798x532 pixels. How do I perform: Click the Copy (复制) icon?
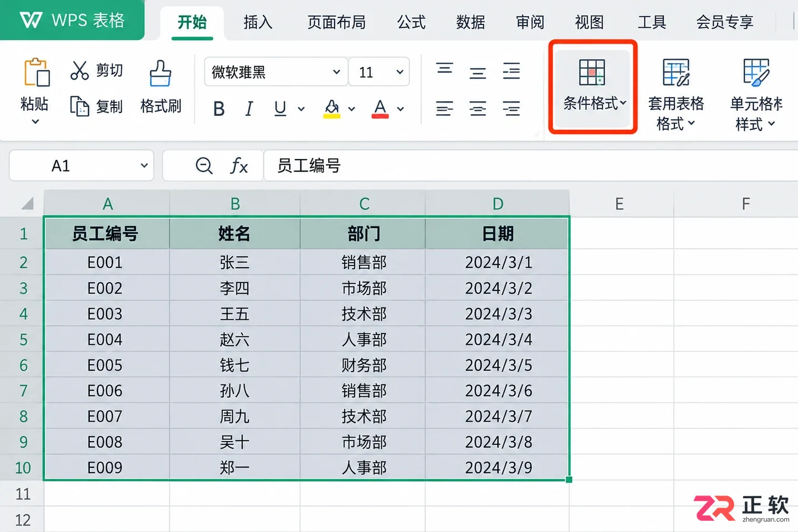click(x=80, y=106)
